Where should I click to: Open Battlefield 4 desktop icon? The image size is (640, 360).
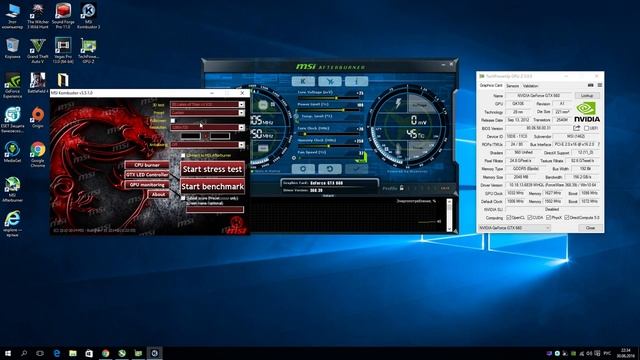[x=38, y=83]
